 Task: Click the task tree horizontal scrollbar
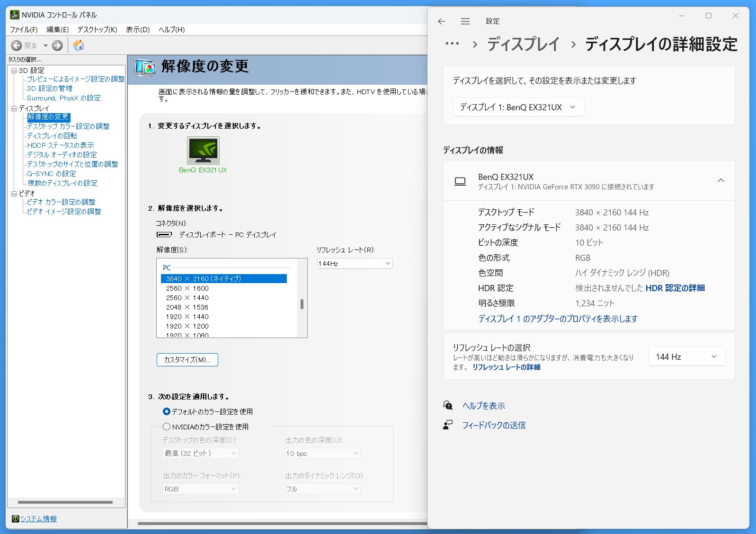click(65, 502)
